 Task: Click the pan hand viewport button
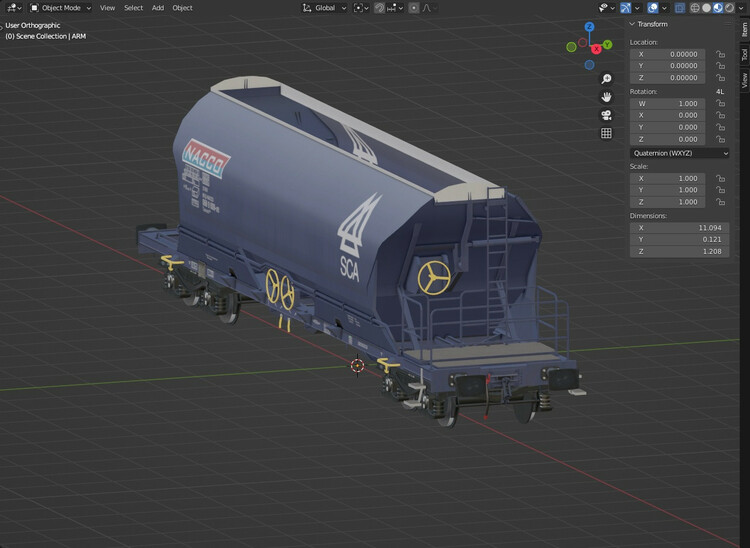606,97
